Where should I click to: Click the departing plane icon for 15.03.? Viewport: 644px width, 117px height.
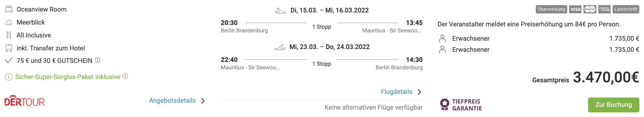pyautogui.click(x=280, y=10)
